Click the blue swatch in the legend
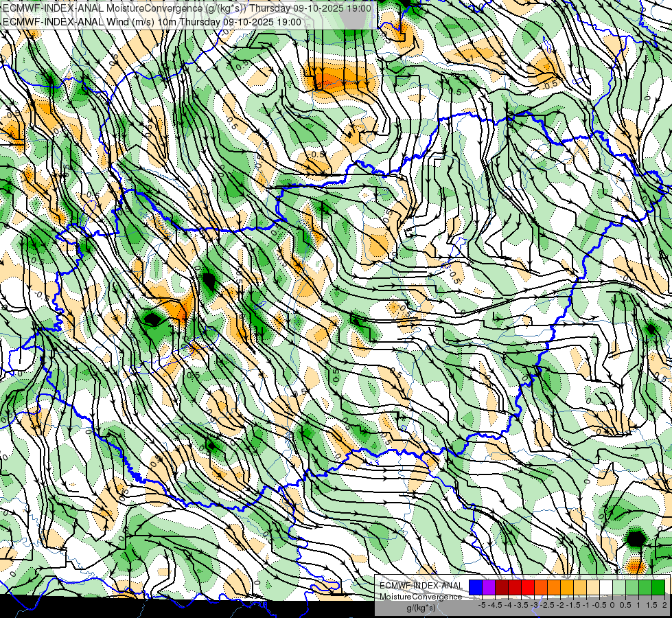Viewport: 672px width, 618px height. (x=476, y=587)
